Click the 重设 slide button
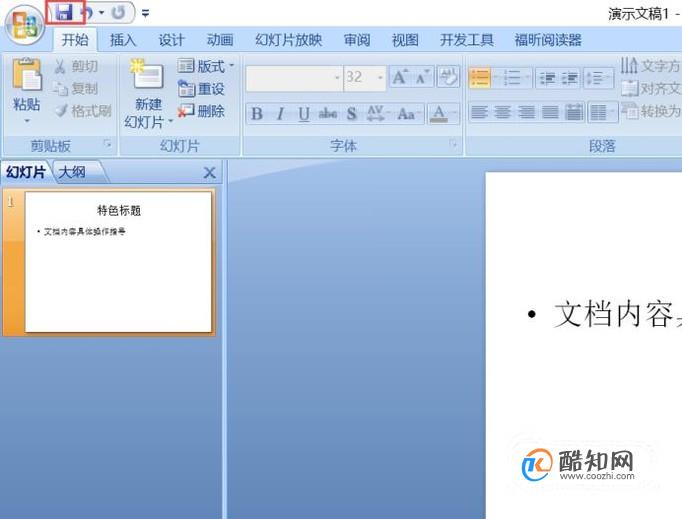The height and width of the screenshot is (519, 682). (201, 89)
